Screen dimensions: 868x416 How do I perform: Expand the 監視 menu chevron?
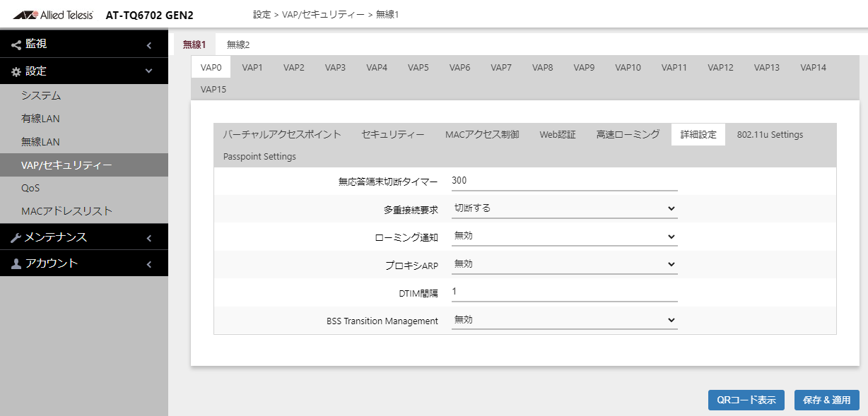point(149,45)
